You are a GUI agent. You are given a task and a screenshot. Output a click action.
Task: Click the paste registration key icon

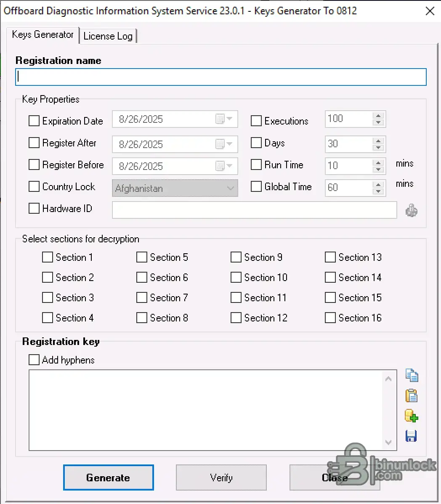coord(412,396)
